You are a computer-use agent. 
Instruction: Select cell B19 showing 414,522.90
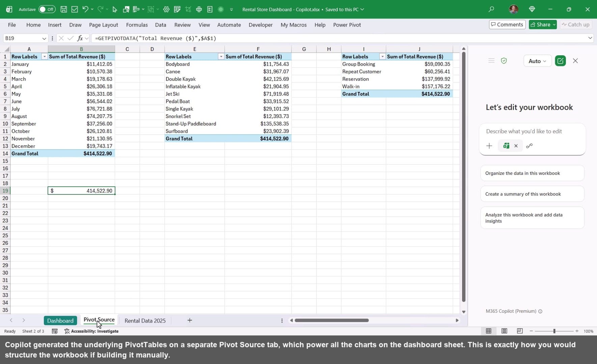point(81,191)
